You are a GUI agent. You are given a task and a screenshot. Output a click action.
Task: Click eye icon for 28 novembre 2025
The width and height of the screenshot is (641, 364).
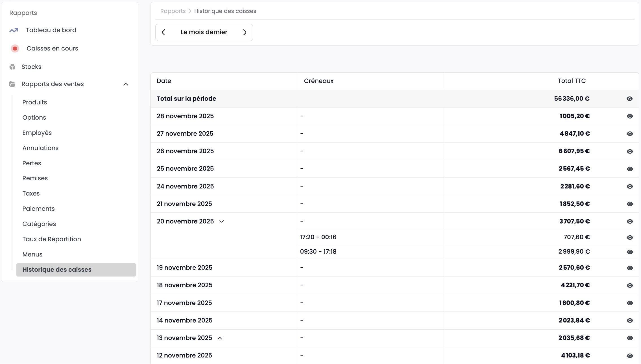(630, 116)
